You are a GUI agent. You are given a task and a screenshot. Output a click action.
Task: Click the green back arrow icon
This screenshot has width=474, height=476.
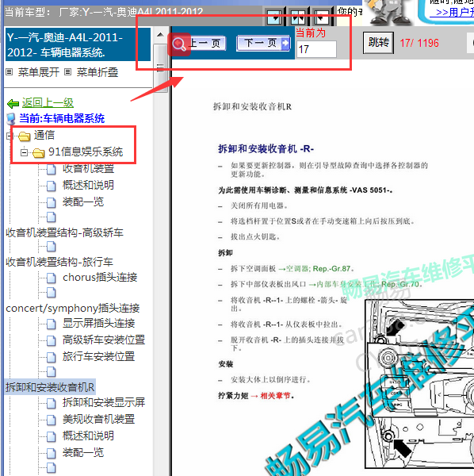coord(13,103)
